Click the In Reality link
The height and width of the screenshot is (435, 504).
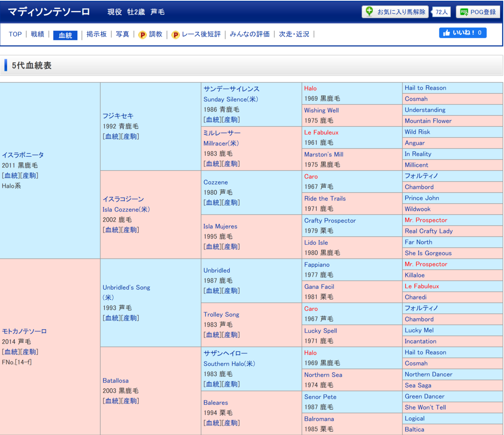418,154
